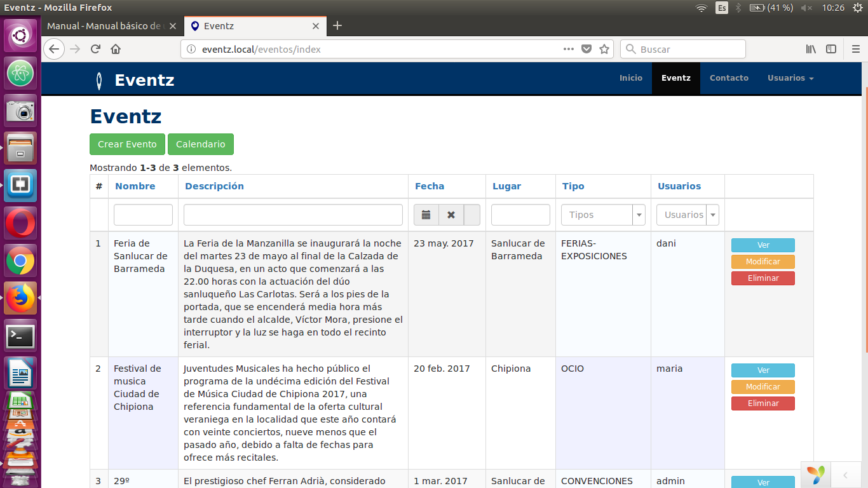Close the Manual básico tab

172,26
